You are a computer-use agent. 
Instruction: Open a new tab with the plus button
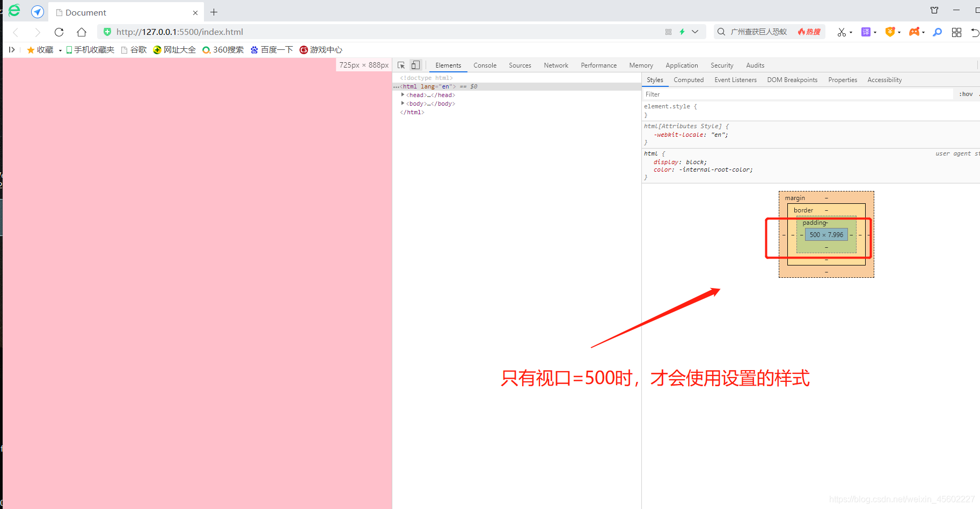pyautogui.click(x=214, y=12)
